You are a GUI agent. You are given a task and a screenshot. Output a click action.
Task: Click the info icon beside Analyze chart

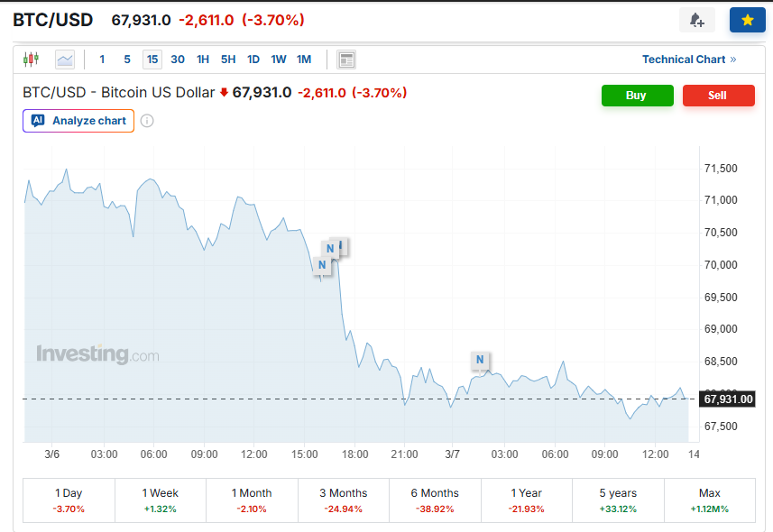(x=147, y=121)
